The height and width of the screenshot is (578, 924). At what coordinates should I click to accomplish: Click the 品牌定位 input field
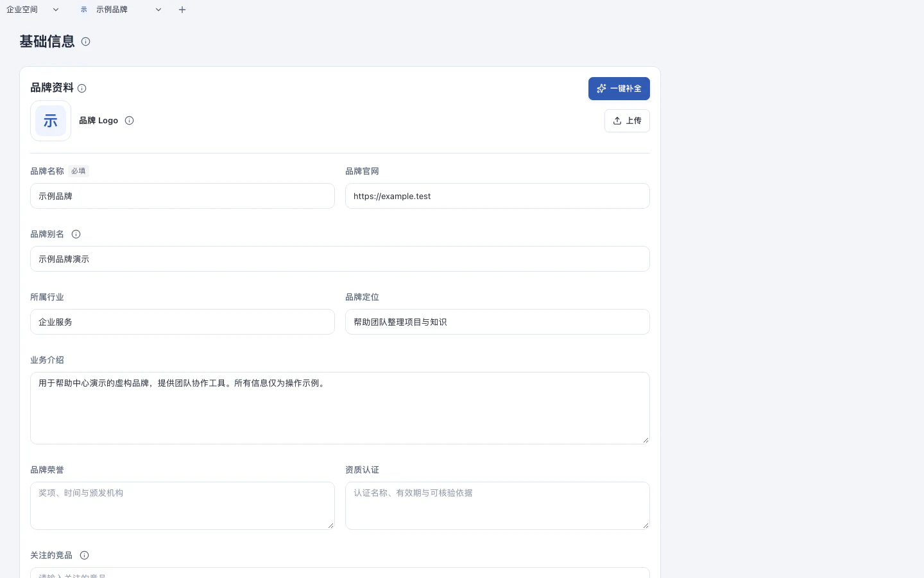pyautogui.click(x=497, y=322)
